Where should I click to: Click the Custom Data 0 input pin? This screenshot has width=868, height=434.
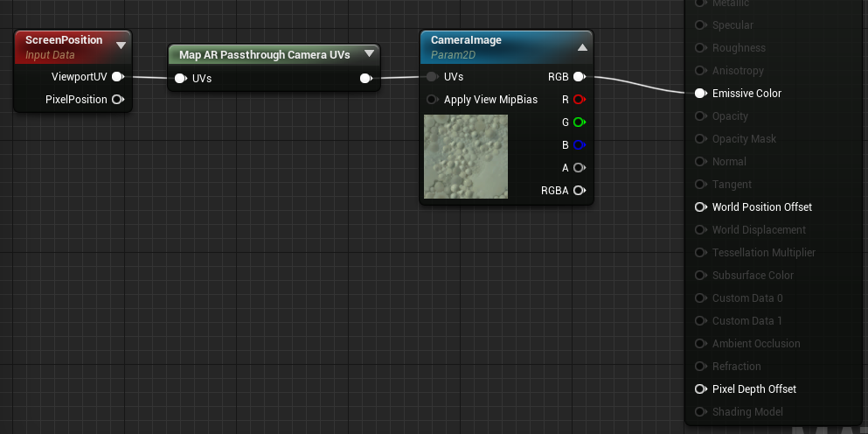[700, 297]
